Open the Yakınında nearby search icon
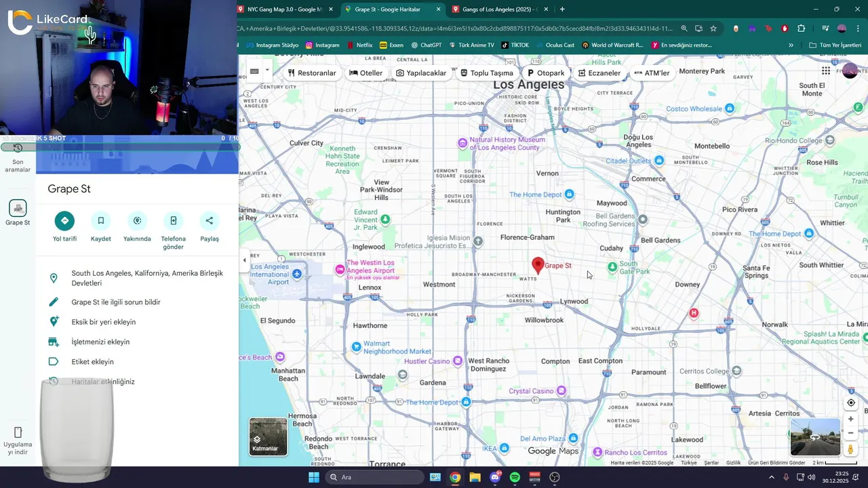This screenshot has width=868, height=488. click(137, 220)
